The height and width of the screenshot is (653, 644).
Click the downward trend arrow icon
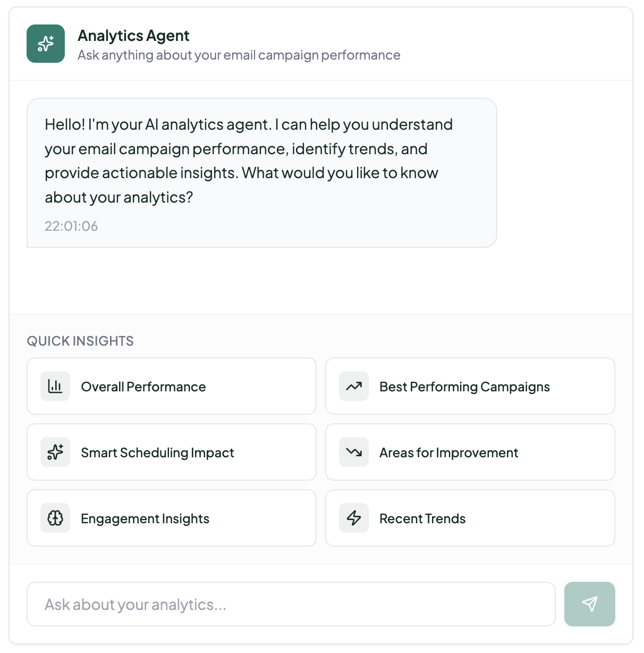(354, 452)
